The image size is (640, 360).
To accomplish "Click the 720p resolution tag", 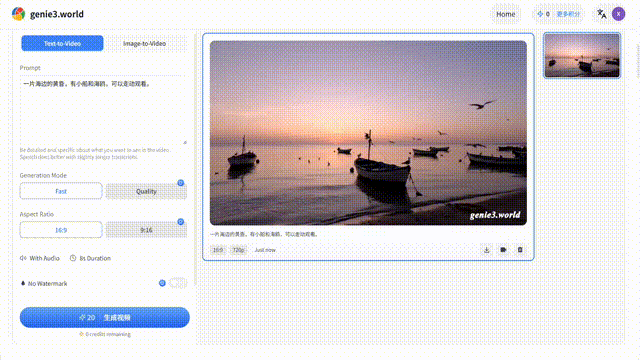I will click(x=238, y=250).
